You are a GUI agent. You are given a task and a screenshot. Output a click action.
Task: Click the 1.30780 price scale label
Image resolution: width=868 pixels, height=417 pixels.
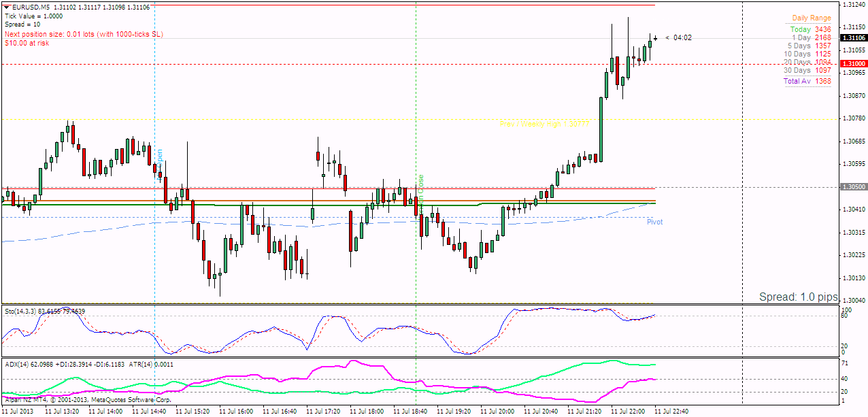[x=854, y=118]
